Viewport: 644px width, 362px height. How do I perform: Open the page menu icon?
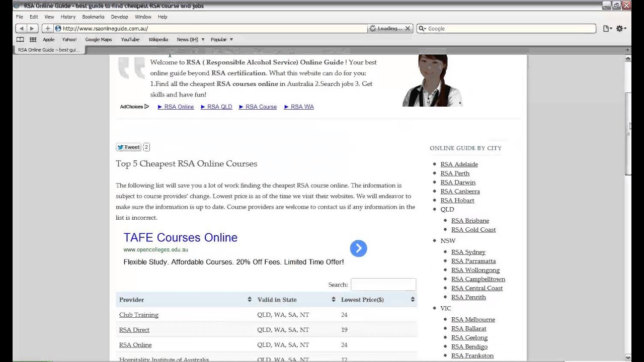pos(607,29)
